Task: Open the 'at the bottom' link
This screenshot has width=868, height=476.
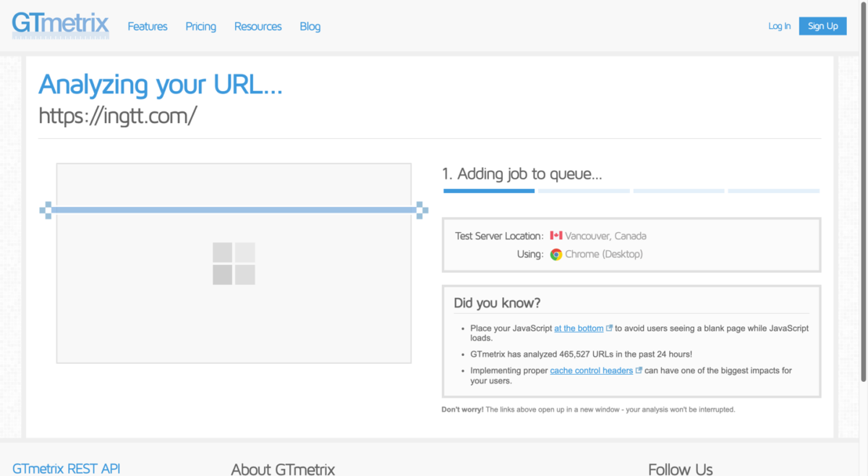Action: point(579,328)
